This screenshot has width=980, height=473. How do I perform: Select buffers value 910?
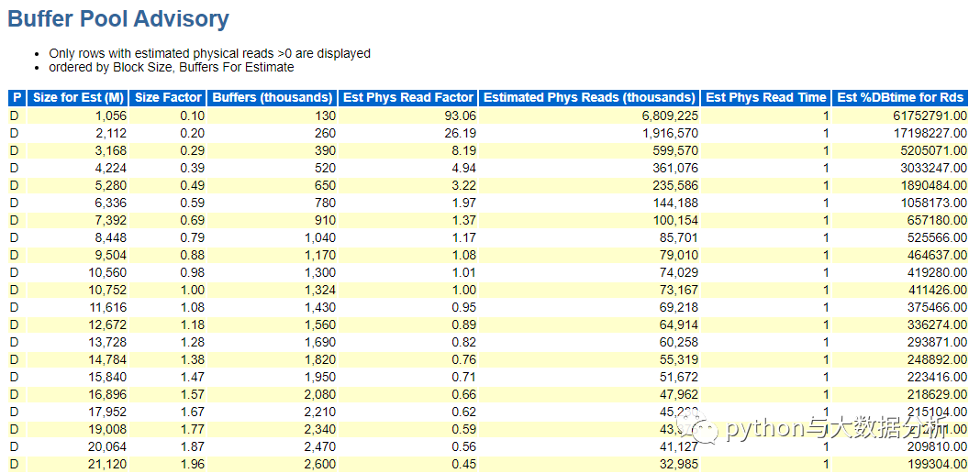coord(325,220)
